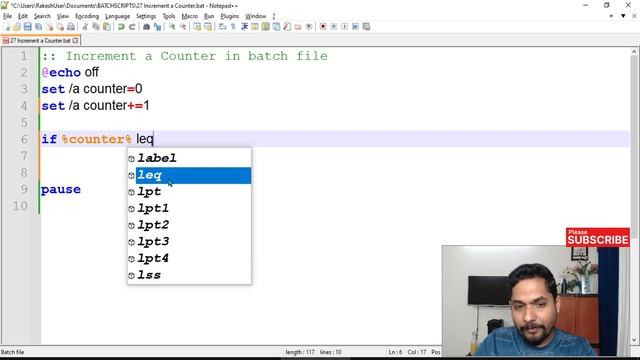Open the Language menu

pos(118,16)
